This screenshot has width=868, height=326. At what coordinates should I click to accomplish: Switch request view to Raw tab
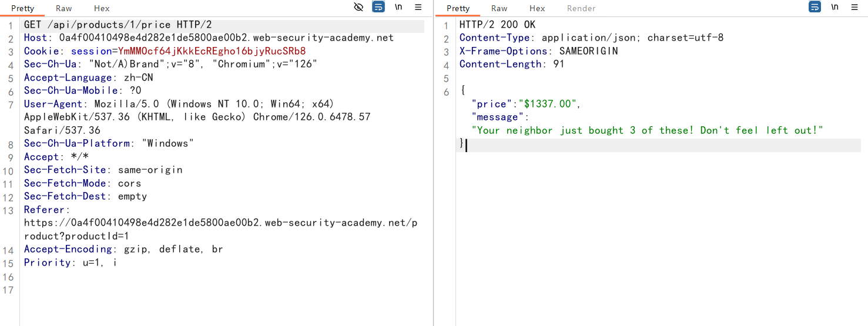point(64,8)
